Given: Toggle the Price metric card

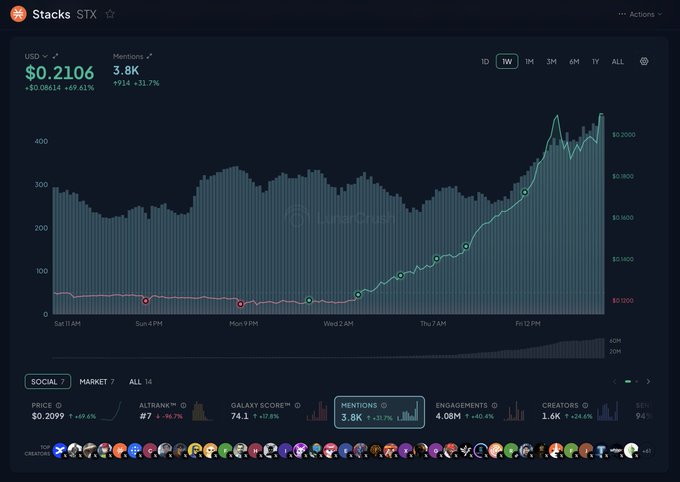Looking at the screenshot, I should click(x=76, y=411).
